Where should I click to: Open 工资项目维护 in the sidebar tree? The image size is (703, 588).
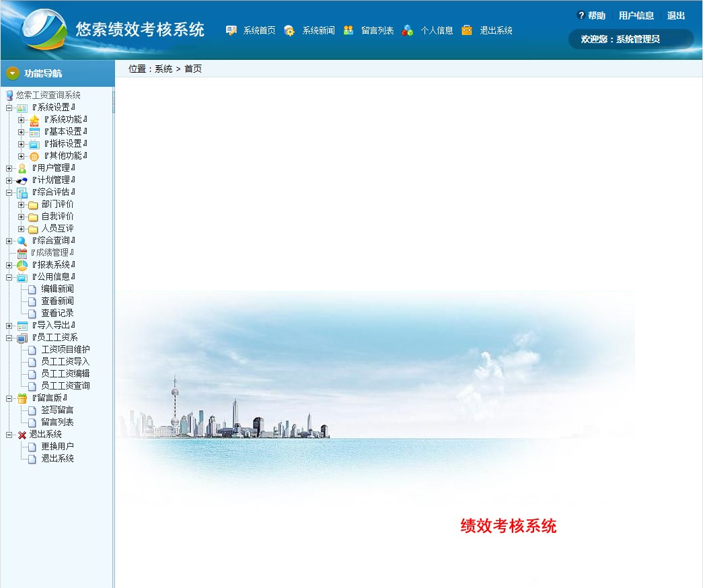click(65, 349)
